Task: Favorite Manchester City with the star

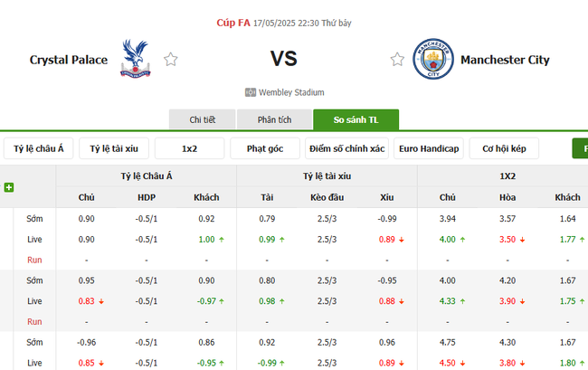Action: click(397, 60)
